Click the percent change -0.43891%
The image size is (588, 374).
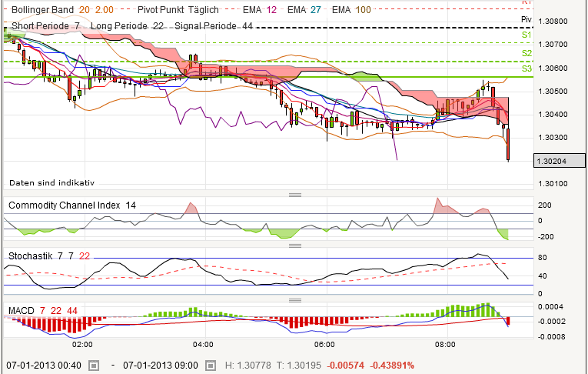[392, 365]
